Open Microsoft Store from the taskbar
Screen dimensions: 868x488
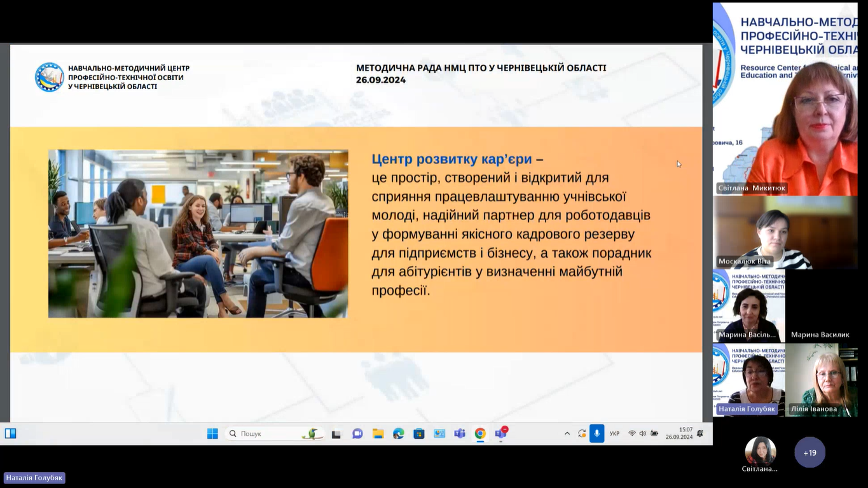click(418, 434)
